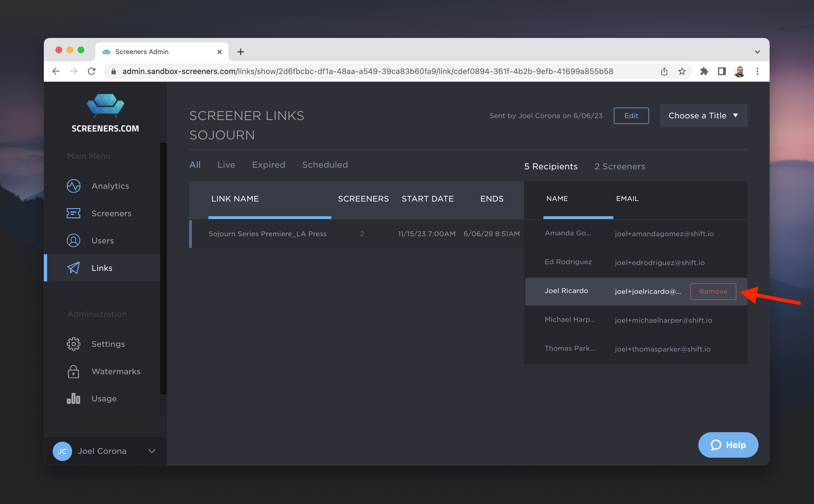Click the end date 6/06/28 8:51AM cell
The image size is (814, 504).
point(491,234)
